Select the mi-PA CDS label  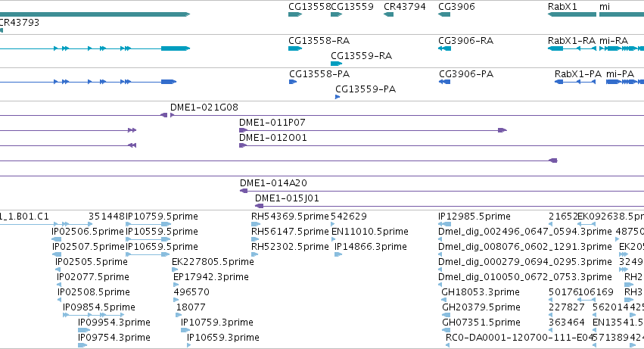click(621, 74)
